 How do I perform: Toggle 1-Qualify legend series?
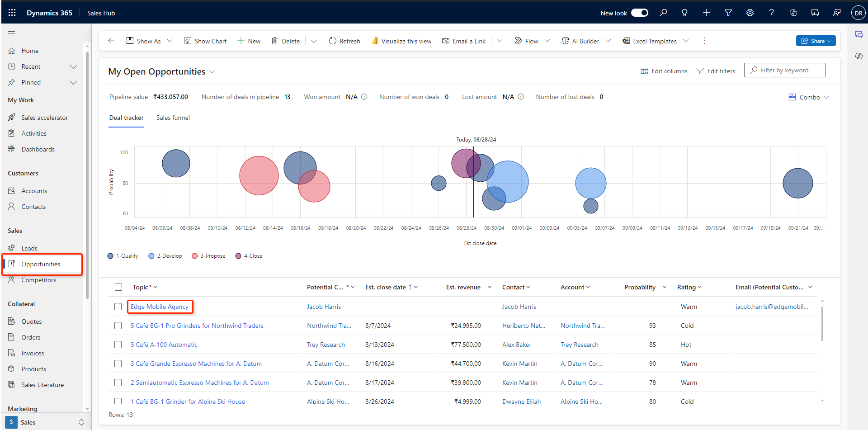coord(123,256)
